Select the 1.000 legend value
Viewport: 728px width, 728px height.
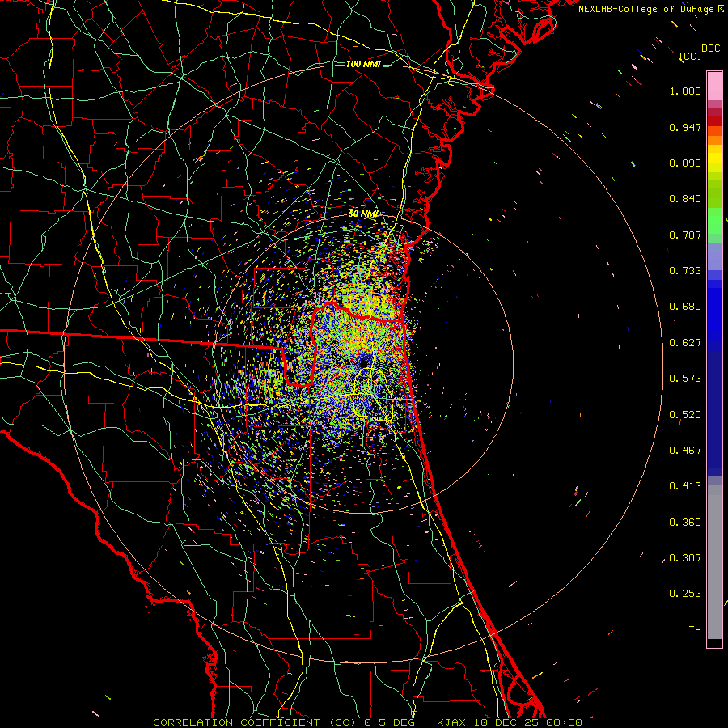pyautogui.click(x=685, y=91)
